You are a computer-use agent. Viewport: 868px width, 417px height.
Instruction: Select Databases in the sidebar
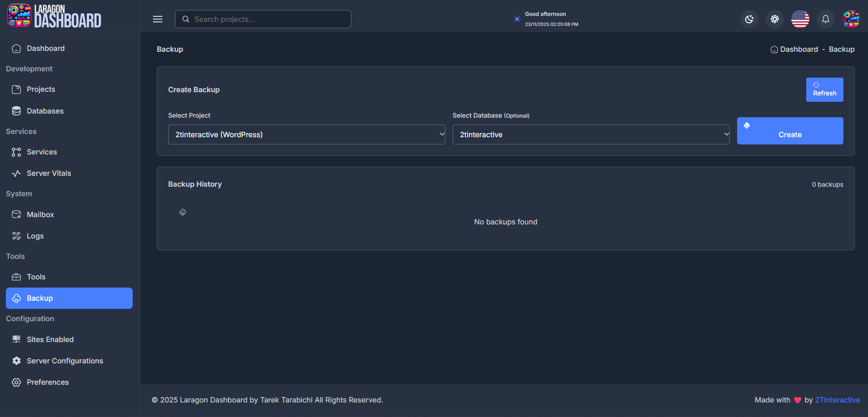pos(45,111)
